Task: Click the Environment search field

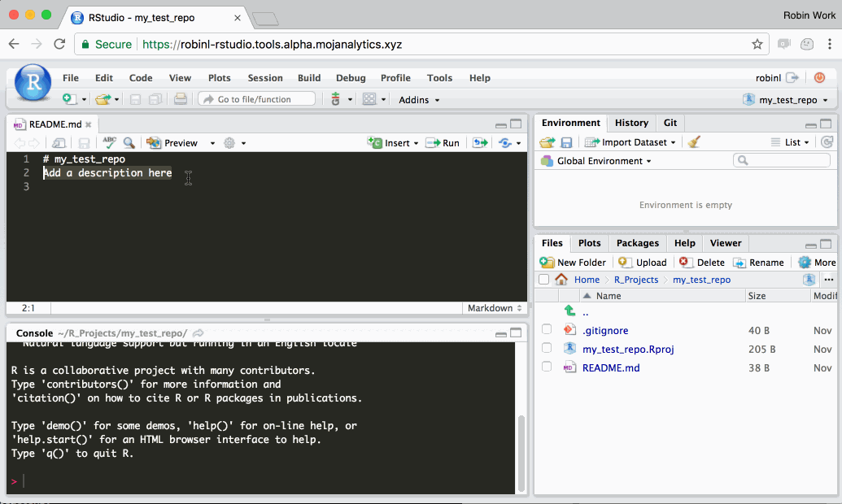Action: pos(782,160)
